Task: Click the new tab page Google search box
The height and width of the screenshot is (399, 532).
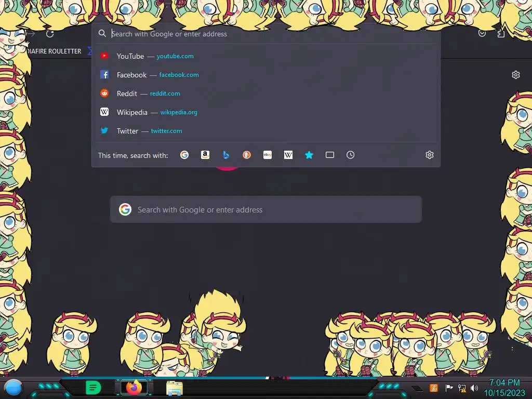Action: (x=266, y=209)
